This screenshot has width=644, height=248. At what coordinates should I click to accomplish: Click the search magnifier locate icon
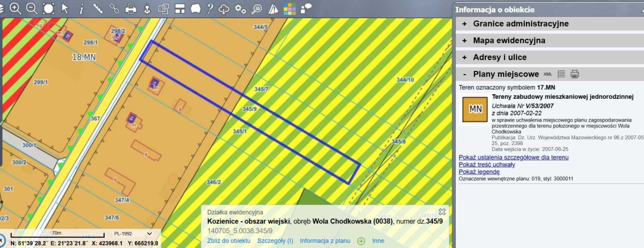tap(257, 8)
